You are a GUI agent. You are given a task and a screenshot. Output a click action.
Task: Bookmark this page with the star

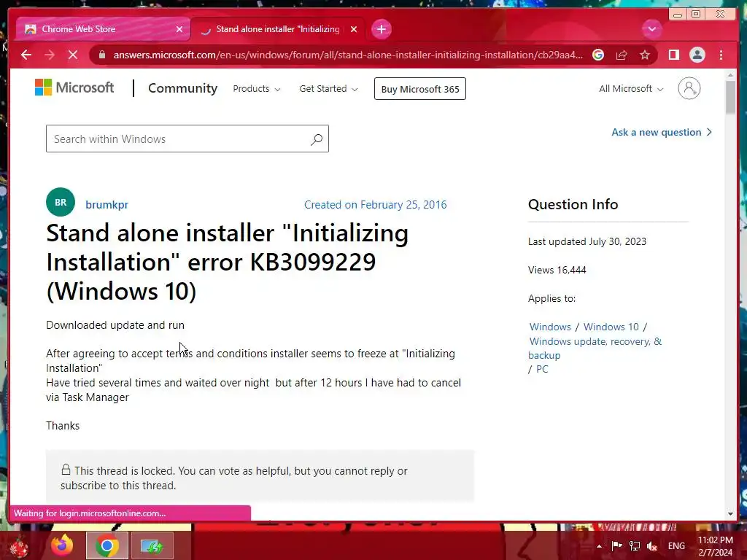pyautogui.click(x=645, y=55)
